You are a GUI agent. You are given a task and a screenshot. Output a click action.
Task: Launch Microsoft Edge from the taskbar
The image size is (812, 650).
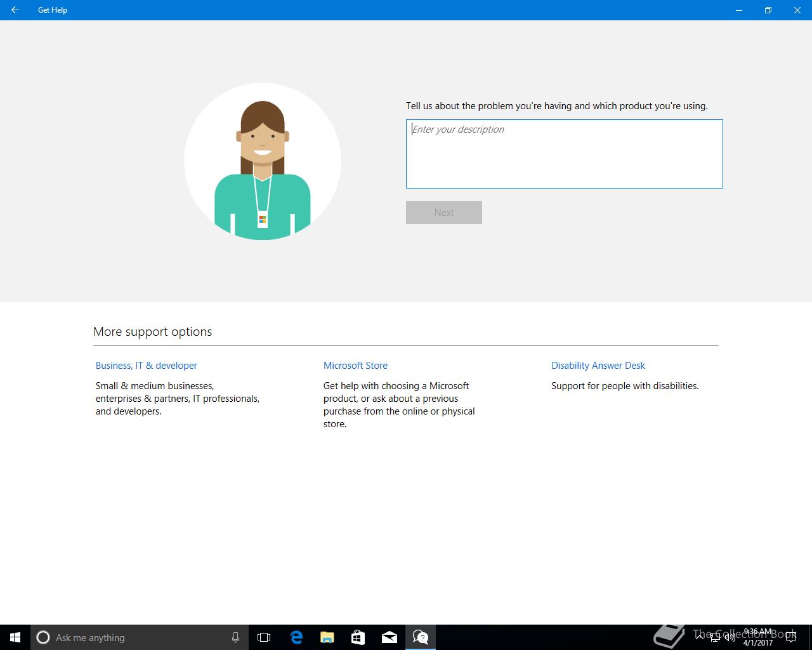296,637
